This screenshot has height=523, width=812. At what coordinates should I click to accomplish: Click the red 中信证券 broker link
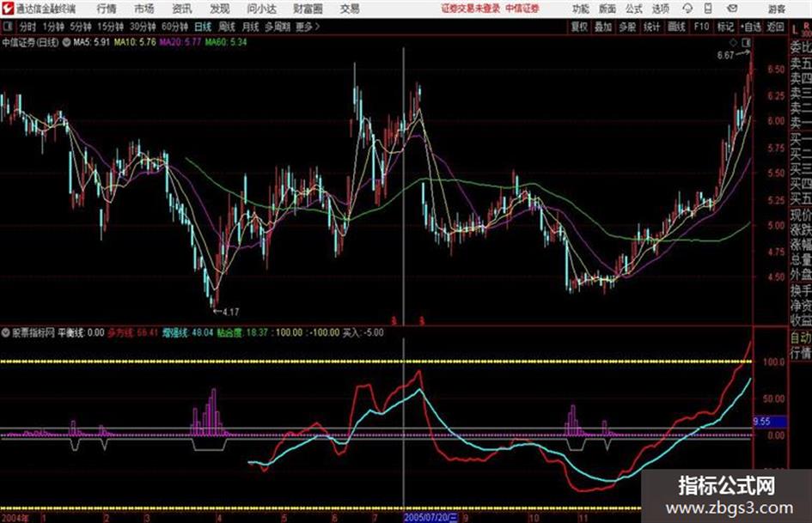pos(522,9)
